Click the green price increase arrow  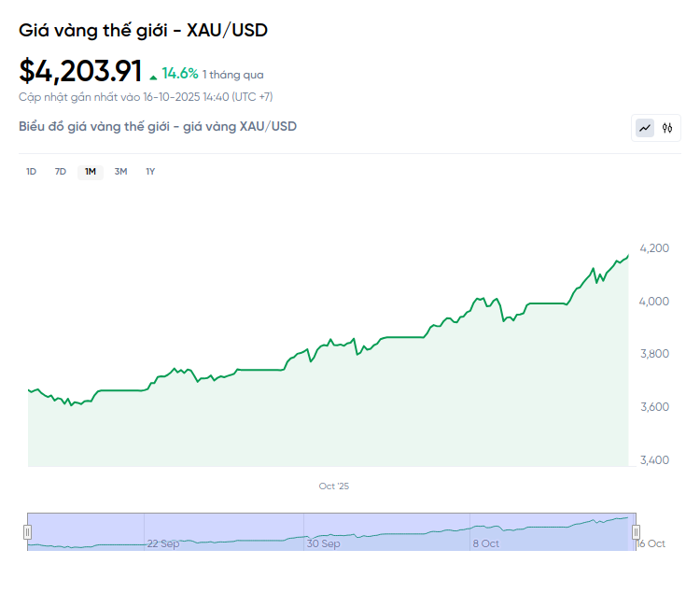pyautogui.click(x=153, y=76)
